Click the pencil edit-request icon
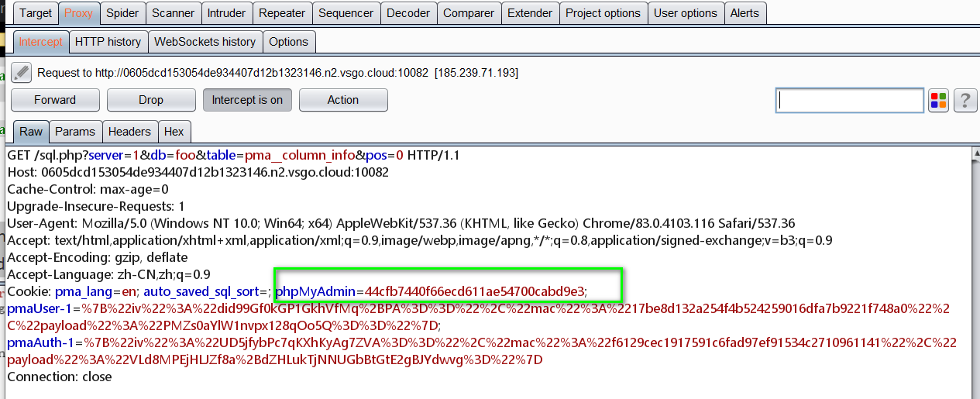This screenshot has width=980, height=399. point(22,73)
